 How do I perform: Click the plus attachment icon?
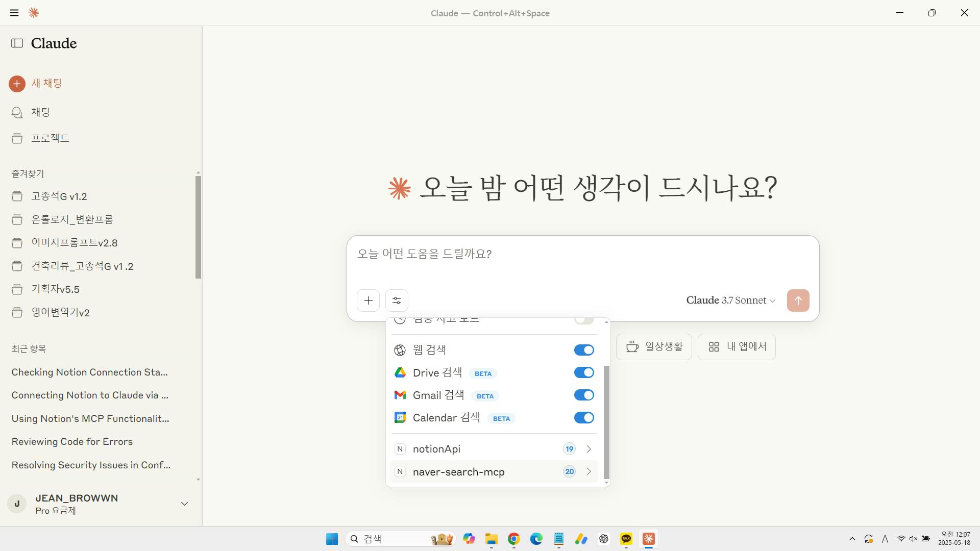click(x=368, y=300)
